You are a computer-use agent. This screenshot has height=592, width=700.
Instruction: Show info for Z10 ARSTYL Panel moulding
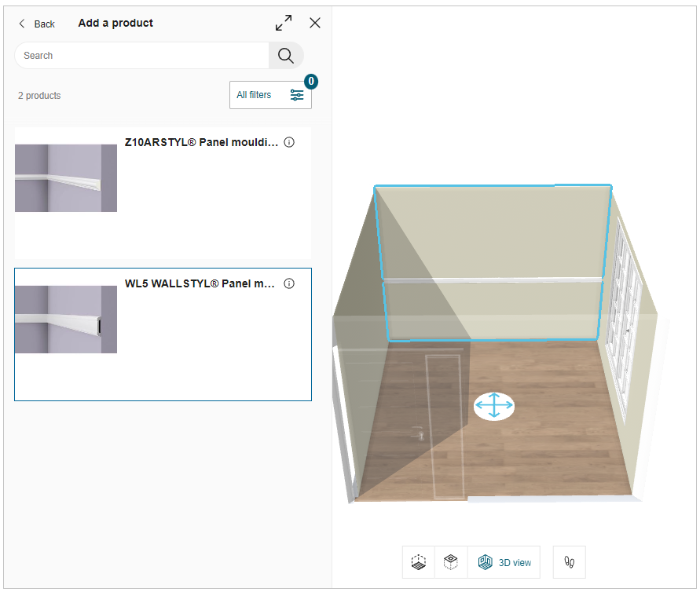click(289, 142)
